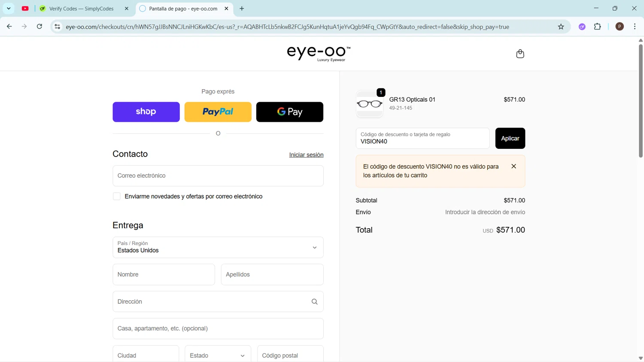This screenshot has height=362, width=644.
Task: Apply the discount code with Aplicar
Action: point(510,138)
